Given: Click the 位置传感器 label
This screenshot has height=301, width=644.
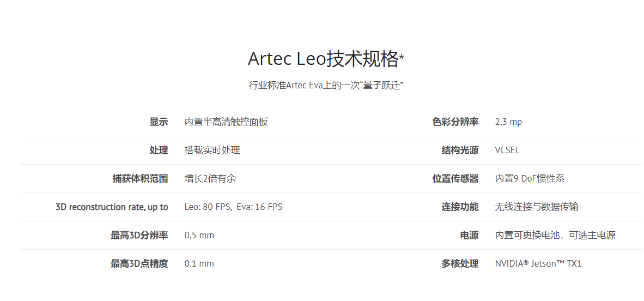Looking at the screenshot, I should pos(455,178).
